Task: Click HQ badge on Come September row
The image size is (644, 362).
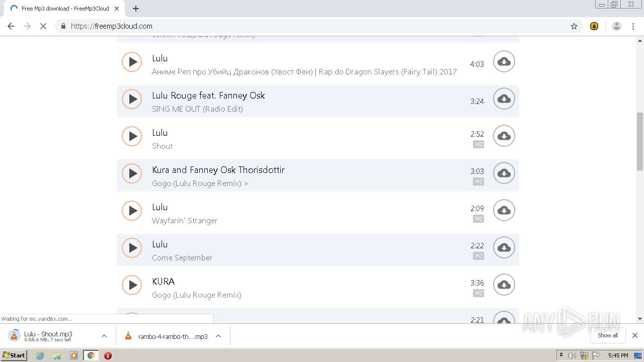Action: click(478, 256)
